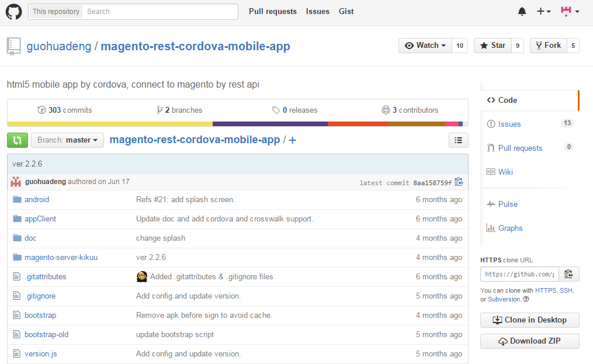Viewport: 593px width, 364px height.
Task: Click the red-orange segment of language bar
Action: (358, 124)
